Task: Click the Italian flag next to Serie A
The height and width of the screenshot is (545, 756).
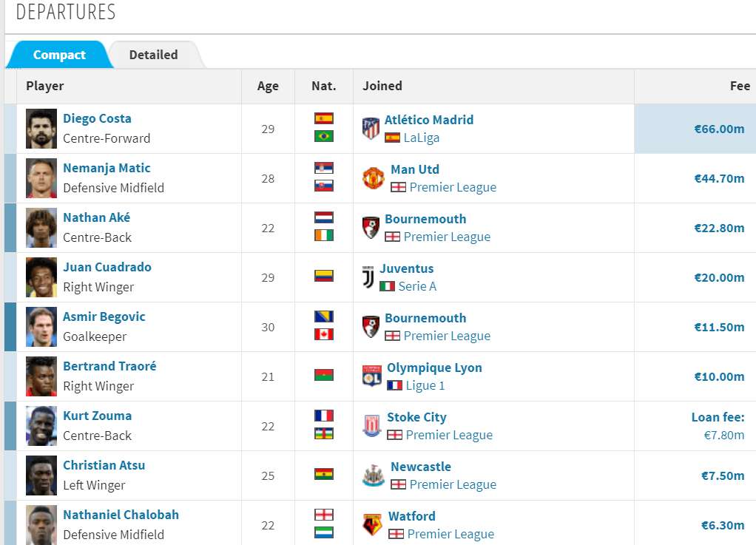Action: (x=387, y=286)
